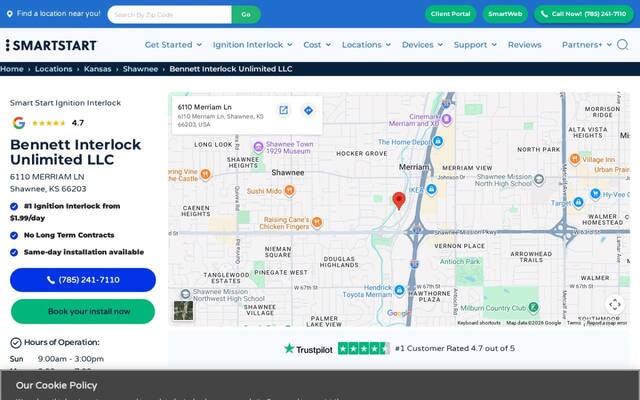Viewport: 640px width, 400px height.
Task: Go to the Kansas breadcrumb
Action: (98, 69)
